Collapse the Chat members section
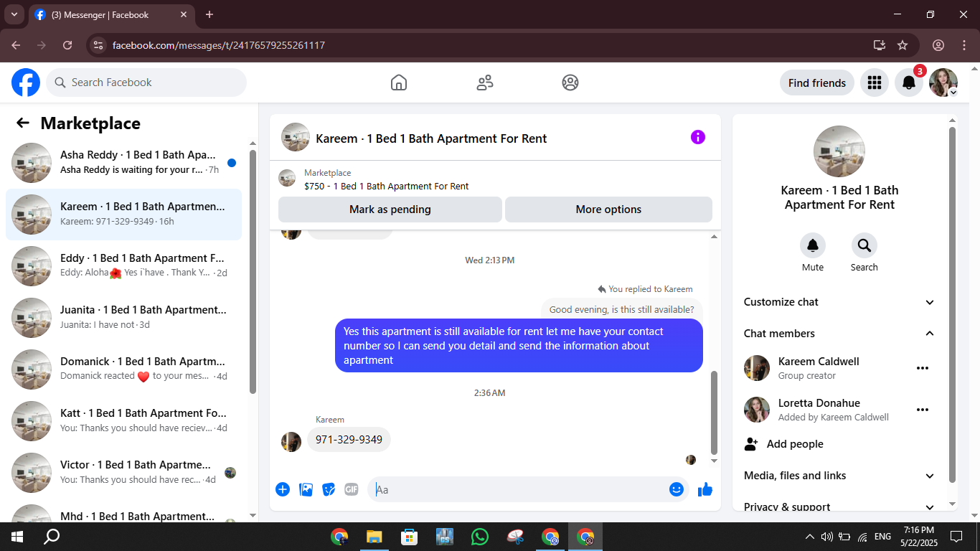 tap(839, 334)
